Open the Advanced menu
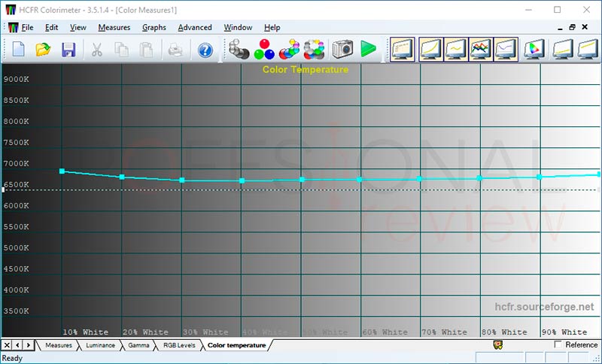 click(x=195, y=28)
